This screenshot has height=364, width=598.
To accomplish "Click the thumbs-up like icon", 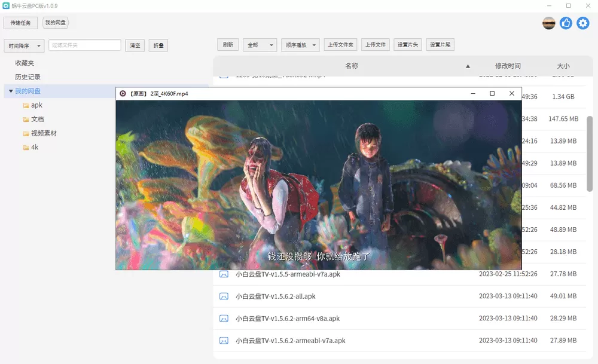I will tap(565, 24).
